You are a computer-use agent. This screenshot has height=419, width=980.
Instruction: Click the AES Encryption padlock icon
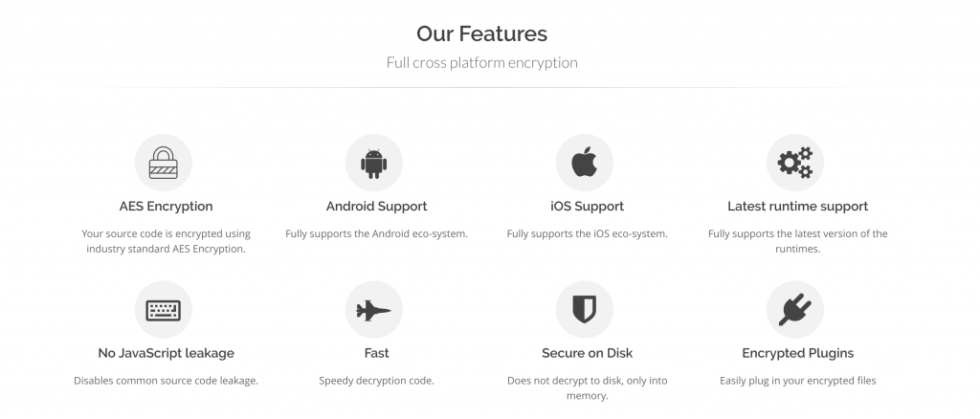click(x=163, y=163)
